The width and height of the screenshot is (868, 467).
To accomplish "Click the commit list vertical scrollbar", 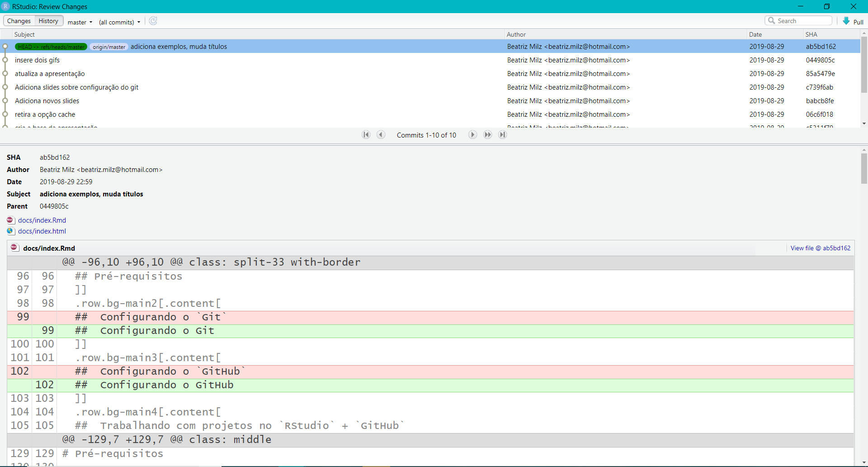I will coord(864,63).
